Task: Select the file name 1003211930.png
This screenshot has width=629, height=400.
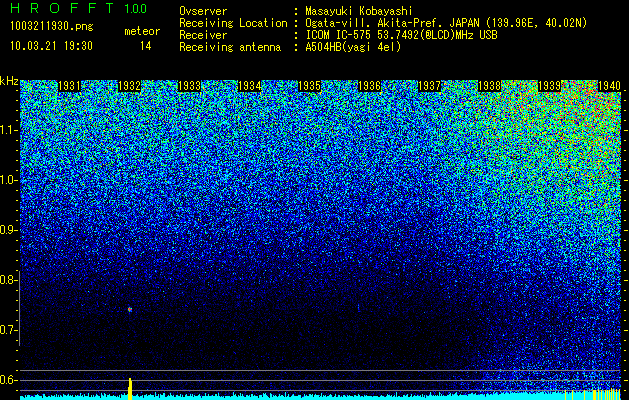Action: (x=52, y=27)
